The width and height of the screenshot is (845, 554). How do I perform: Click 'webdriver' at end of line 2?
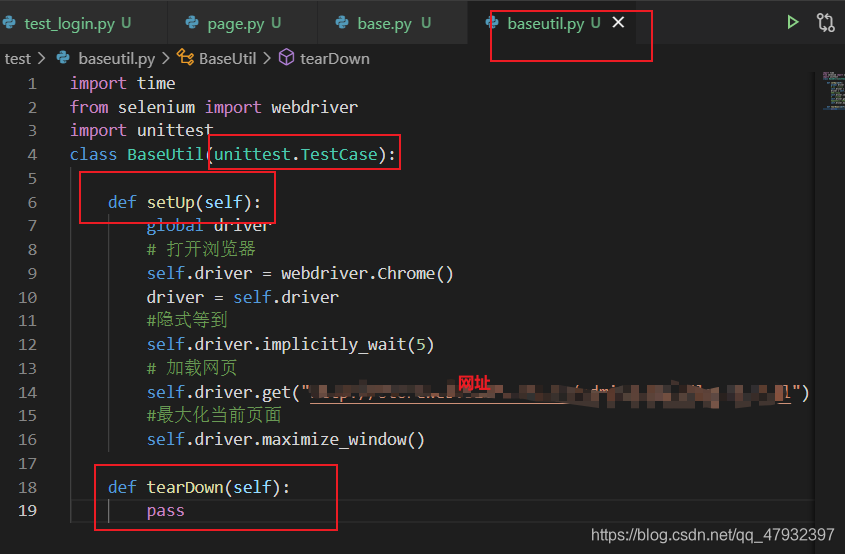pyautogui.click(x=314, y=107)
